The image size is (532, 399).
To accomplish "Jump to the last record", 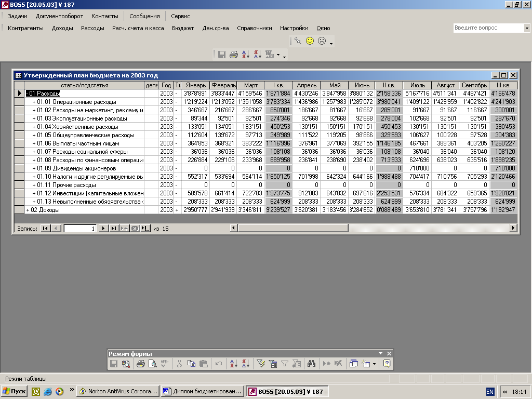I will tap(113, 228).
